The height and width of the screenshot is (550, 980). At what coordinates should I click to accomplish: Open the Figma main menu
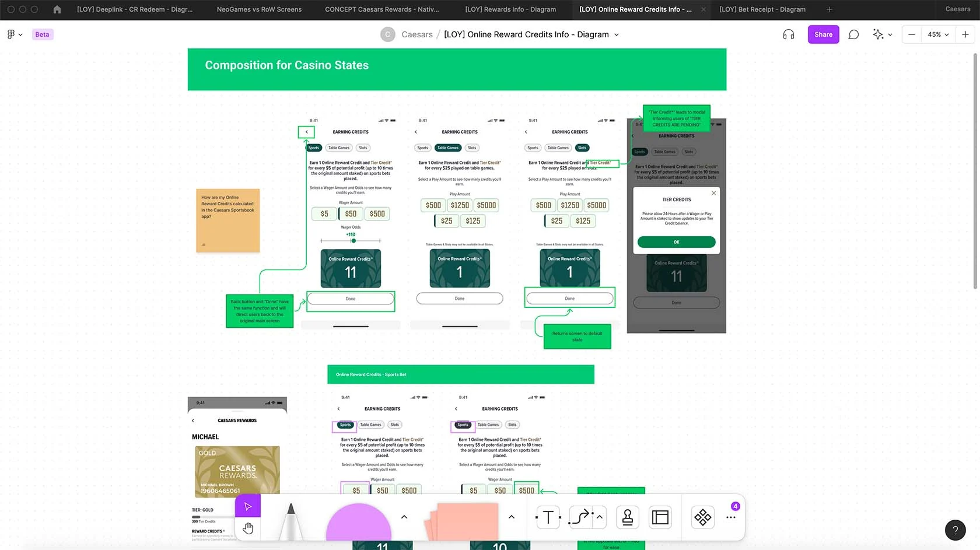point(14,34)
